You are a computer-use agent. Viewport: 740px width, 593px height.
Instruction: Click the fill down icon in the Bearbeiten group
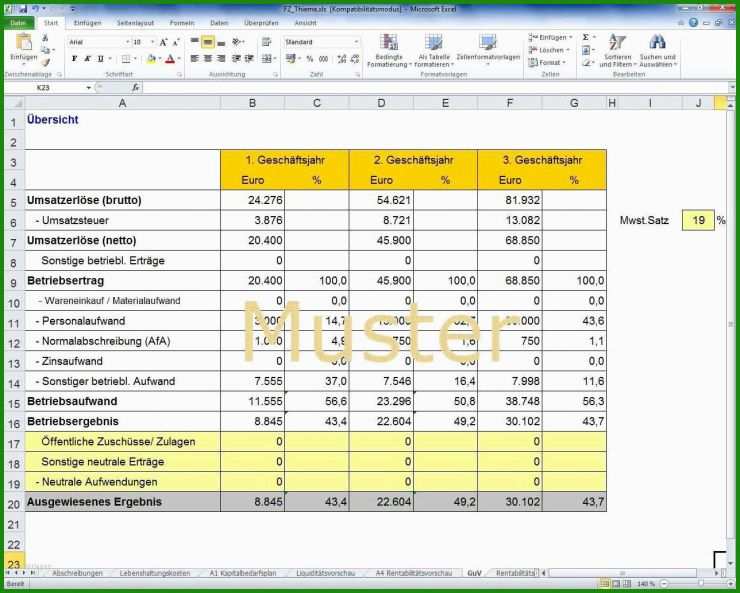click(586, 50)
